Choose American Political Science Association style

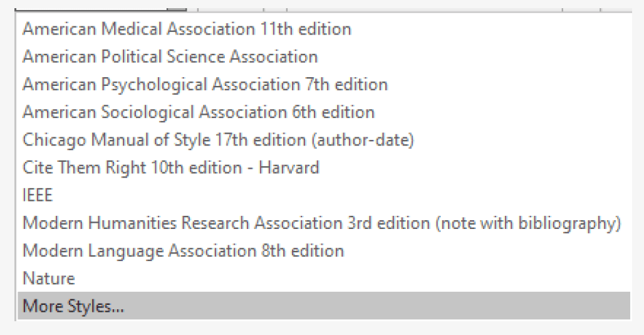point(170,56)
